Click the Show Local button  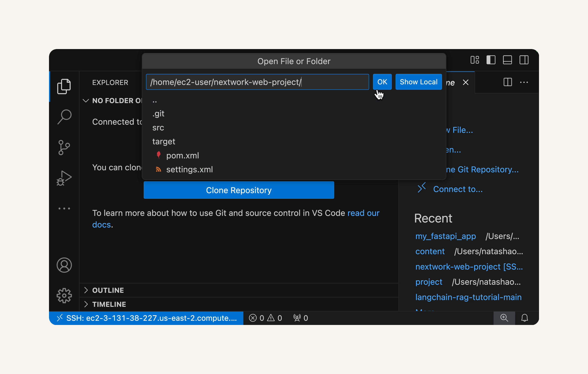[x=419, y=82]
